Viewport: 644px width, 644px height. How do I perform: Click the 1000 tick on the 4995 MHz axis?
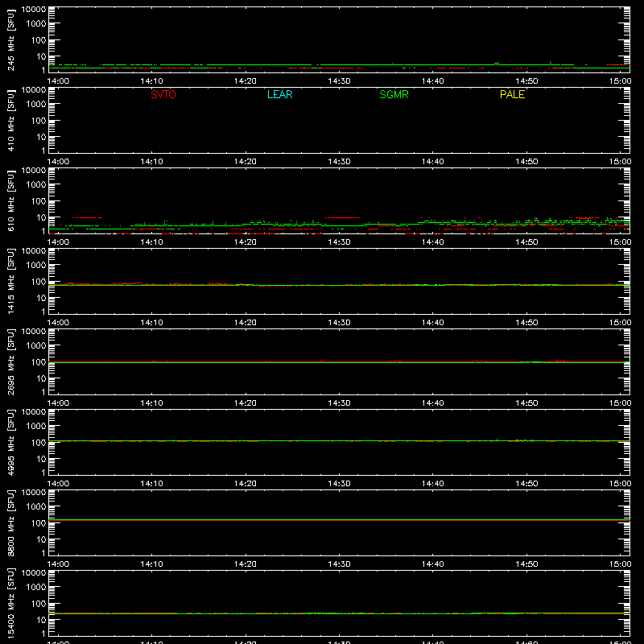coord(36,427)
